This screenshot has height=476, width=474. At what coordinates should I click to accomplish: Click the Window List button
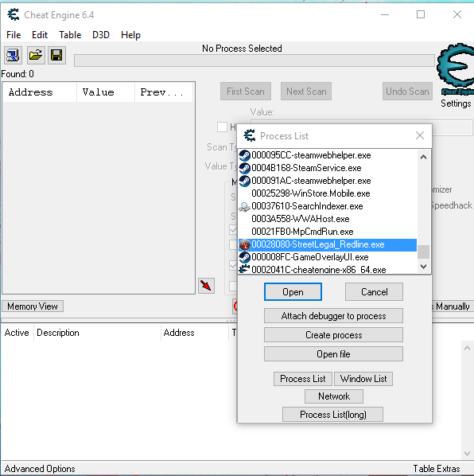[363, 379]
